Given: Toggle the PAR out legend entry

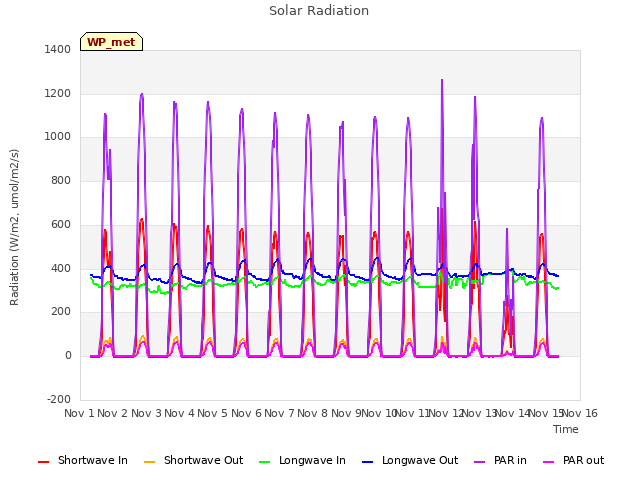Looking at the screenshot, I should 573,460.
